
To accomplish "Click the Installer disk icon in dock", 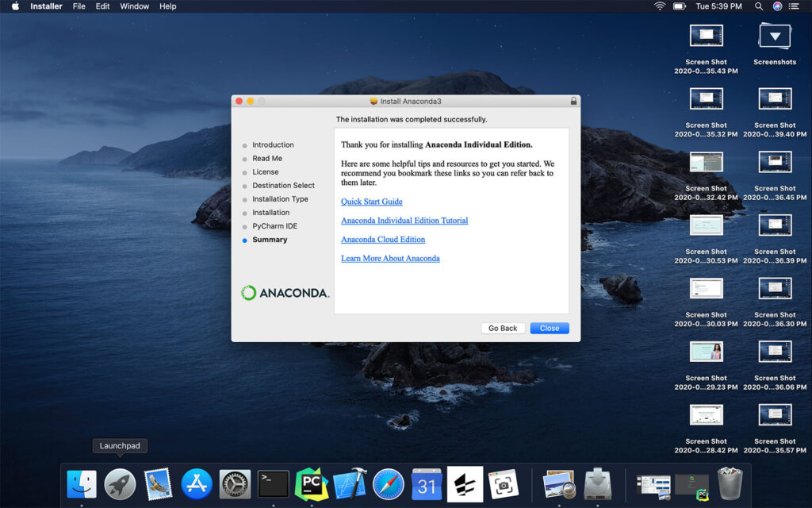I will (x=598, y=484).
